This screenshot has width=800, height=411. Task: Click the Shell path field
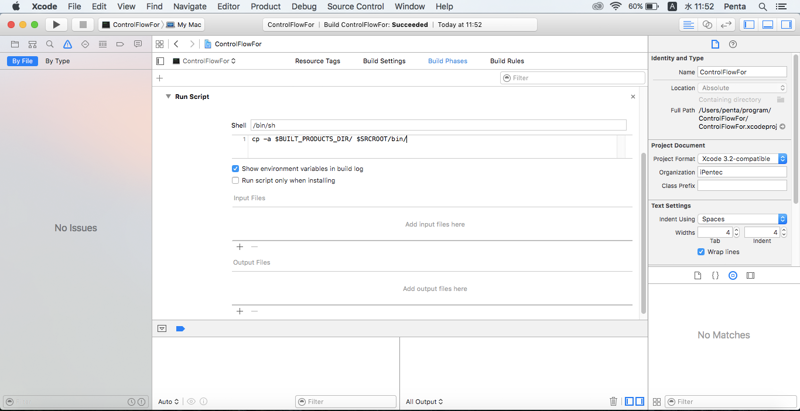coord(438,125)
